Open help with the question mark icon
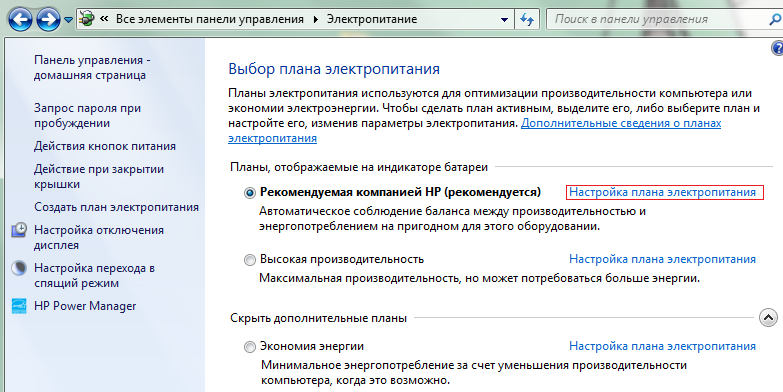This screenshot has height=392, width=783. coord(778,48)
